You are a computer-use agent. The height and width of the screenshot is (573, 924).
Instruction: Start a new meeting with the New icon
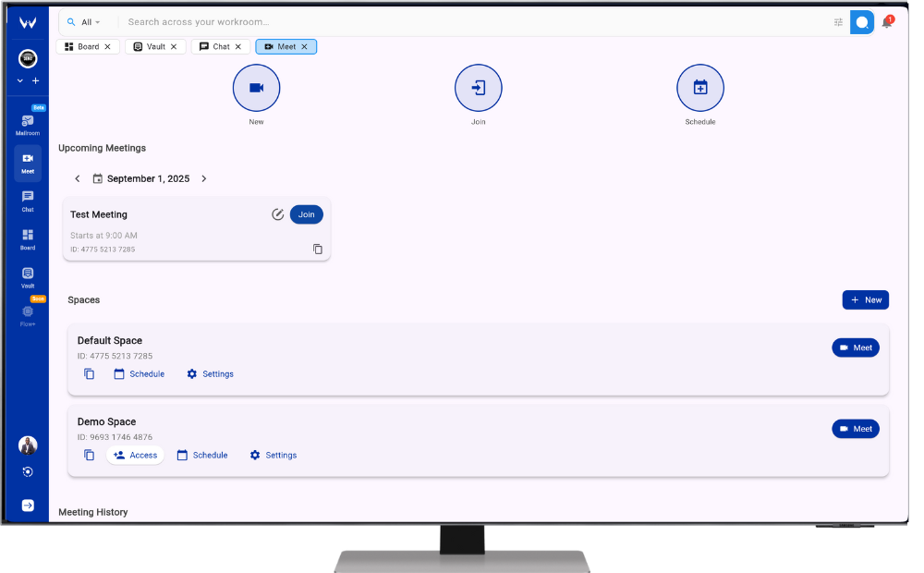tap(256, 88)
